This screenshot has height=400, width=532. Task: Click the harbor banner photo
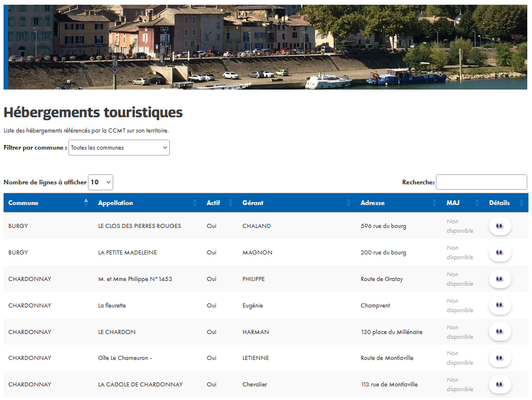pyautogui.click(x=265, y=47)
